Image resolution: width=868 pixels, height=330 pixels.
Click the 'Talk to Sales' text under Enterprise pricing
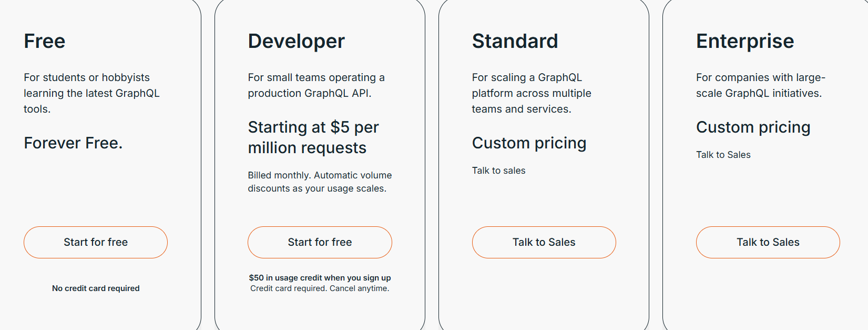[723, 154]
